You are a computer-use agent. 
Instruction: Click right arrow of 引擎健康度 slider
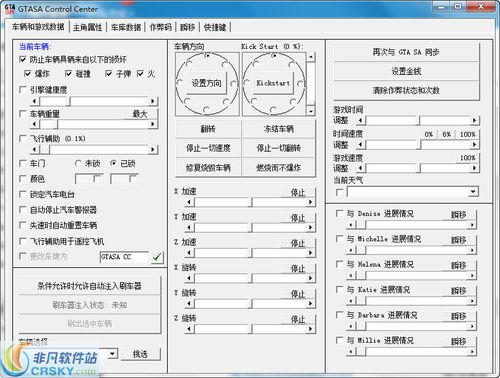[x=153, y=101]
